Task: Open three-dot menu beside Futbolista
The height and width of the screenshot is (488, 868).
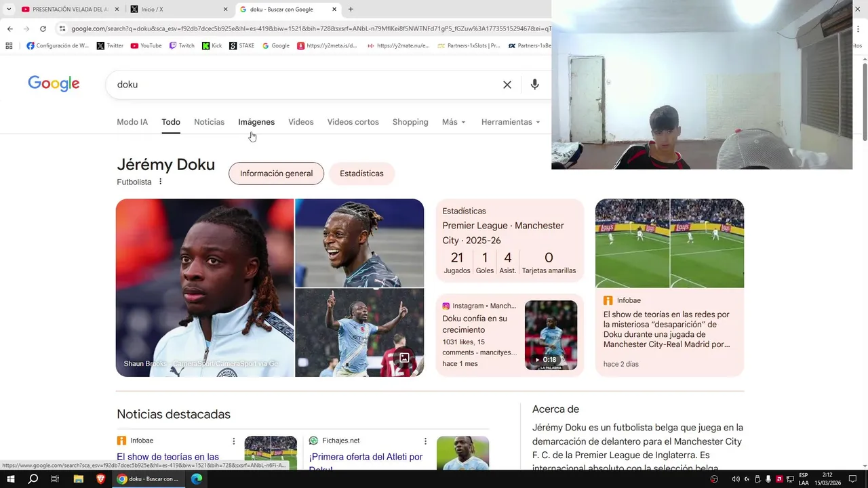Action: pyautogui.click(x=160, y=182)
